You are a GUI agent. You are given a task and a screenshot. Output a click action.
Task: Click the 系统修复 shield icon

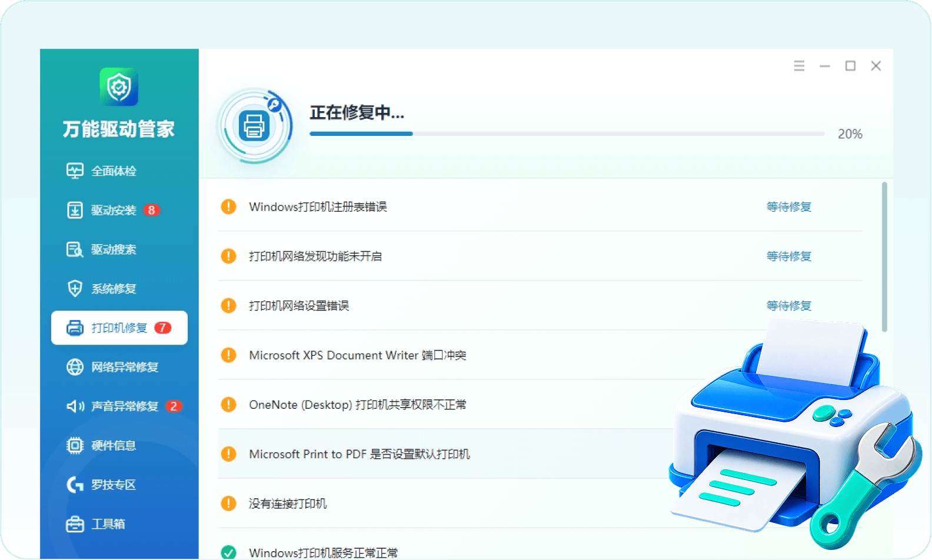tap(75, 289)
